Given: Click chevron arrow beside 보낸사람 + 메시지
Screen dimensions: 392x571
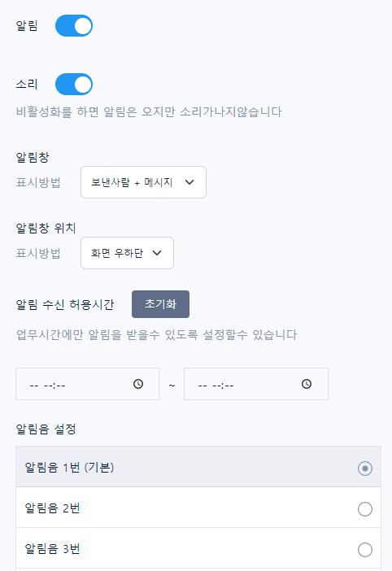Looking at the screenshot, I should 189,182.
